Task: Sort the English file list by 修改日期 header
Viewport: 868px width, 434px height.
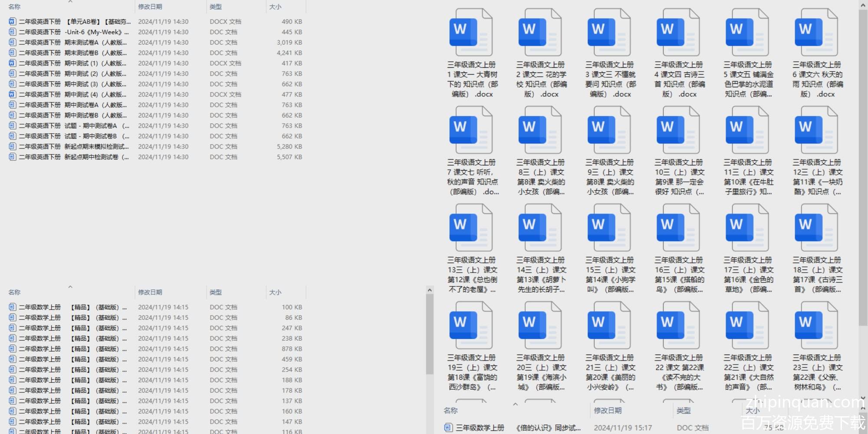Action: tap(150, 7)
